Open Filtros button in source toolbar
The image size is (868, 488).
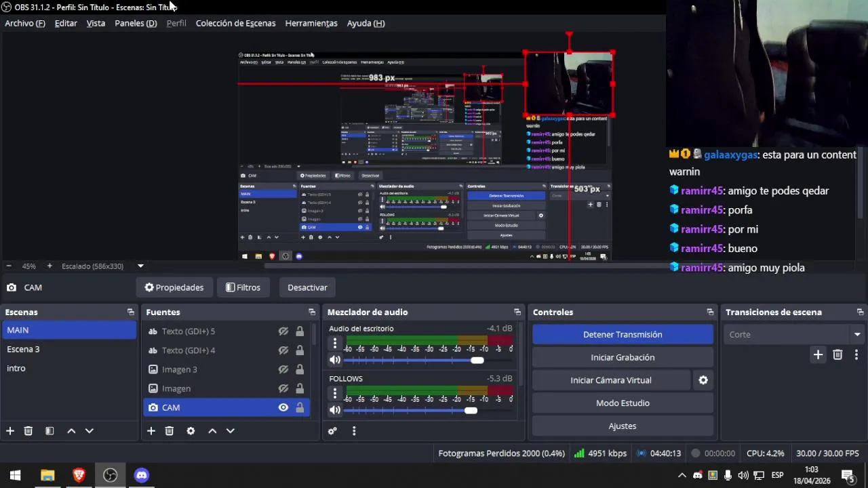243,287
